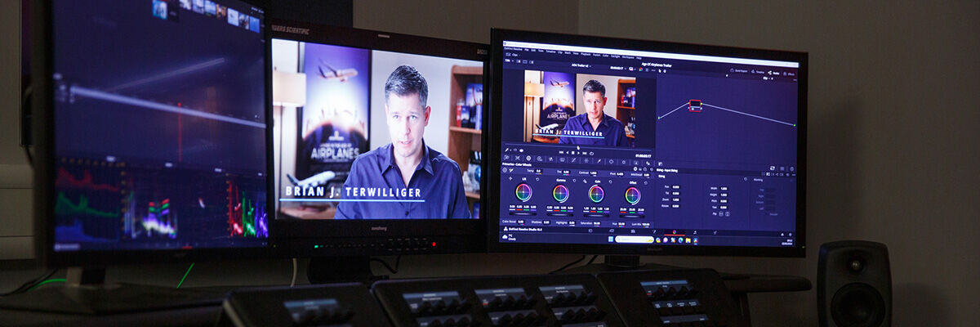Image resolution: width=980 pixels, height=327 pixels.
Task: Click the Gamma color wheel
Action: pyautogui.click(x=560, y=194)
